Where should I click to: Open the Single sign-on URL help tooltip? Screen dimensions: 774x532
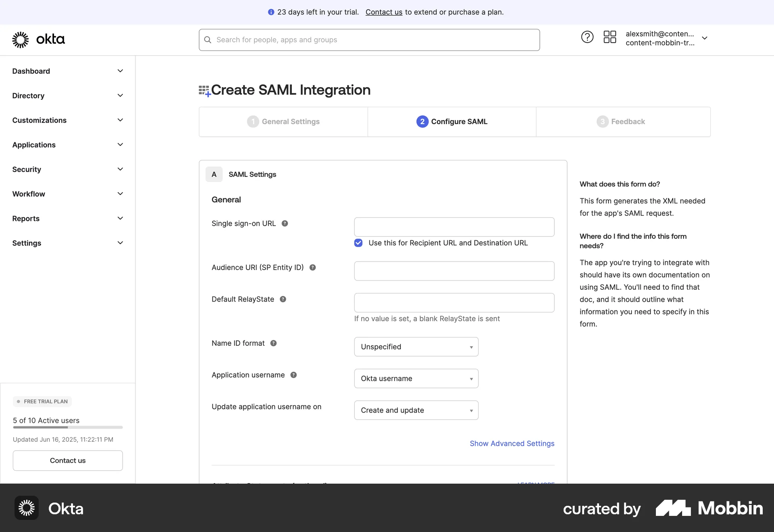285,223
